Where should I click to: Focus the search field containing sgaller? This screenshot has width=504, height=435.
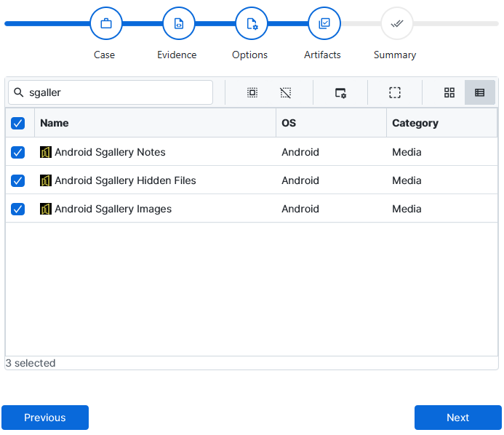[x=111, y=92]
